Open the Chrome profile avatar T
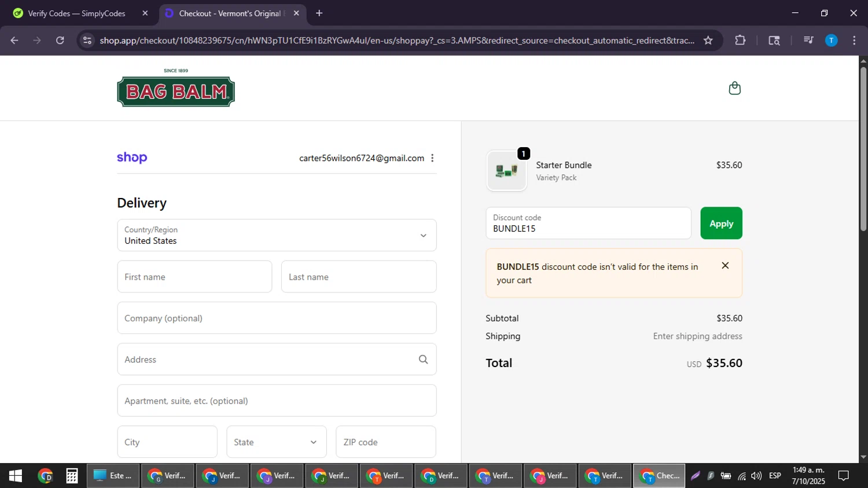Viewport: 868px width, 488px height. coord(831,41)
